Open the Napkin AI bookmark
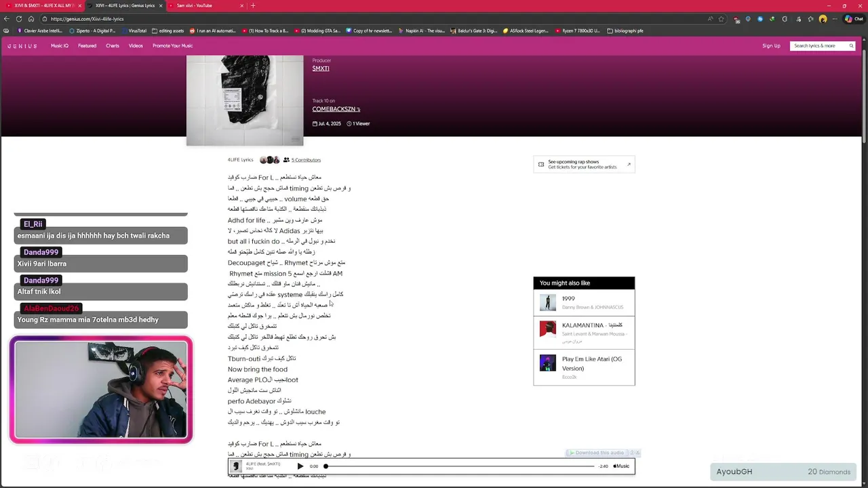 [x=422, y=30]
